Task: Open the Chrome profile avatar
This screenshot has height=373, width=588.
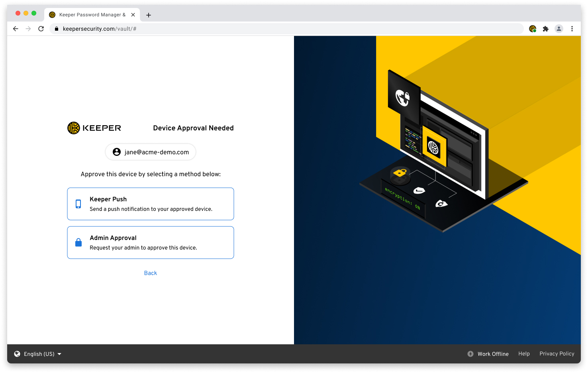Action: coord(559,29)
